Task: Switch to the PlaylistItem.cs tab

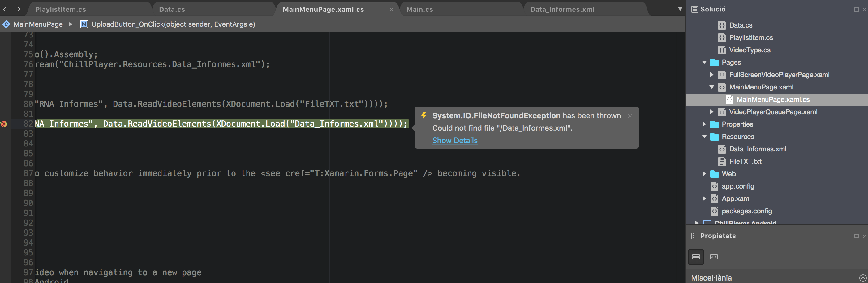Action: click(61, 10)
